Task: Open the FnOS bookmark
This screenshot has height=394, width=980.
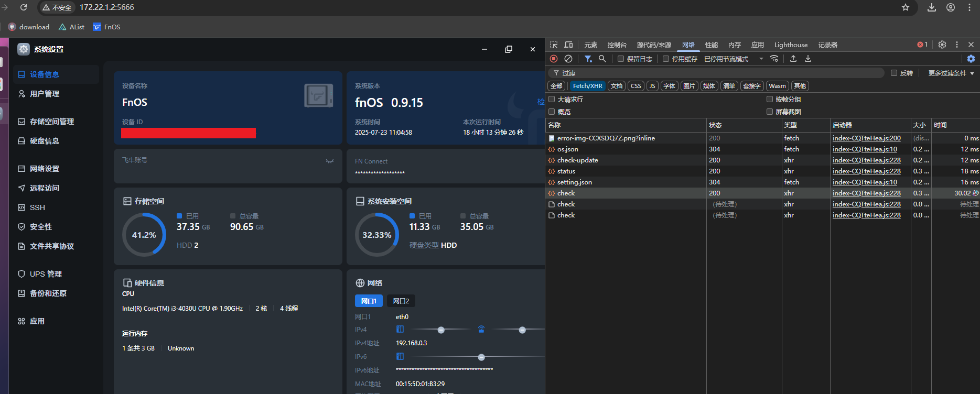Action: click(x=107, y=27)
